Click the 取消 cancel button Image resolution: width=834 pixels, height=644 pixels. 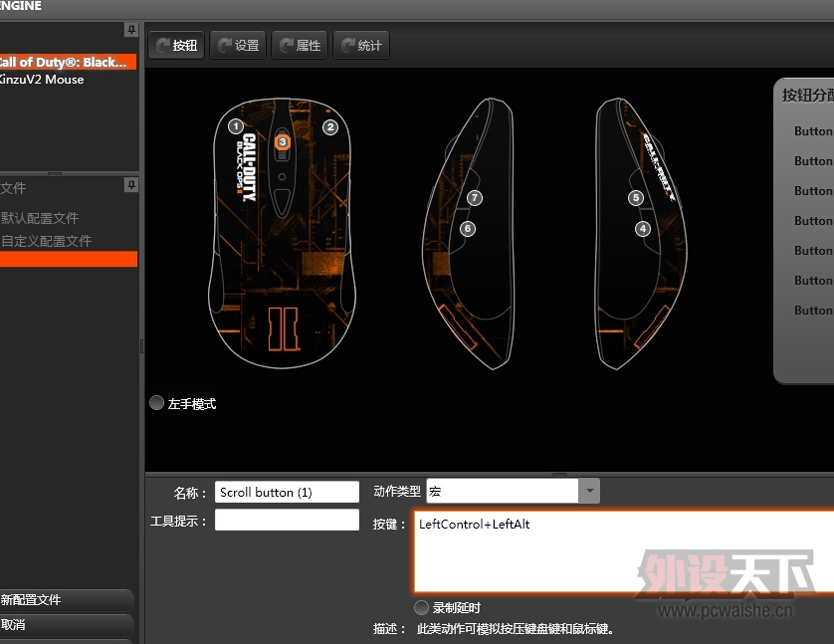point(67,624)
